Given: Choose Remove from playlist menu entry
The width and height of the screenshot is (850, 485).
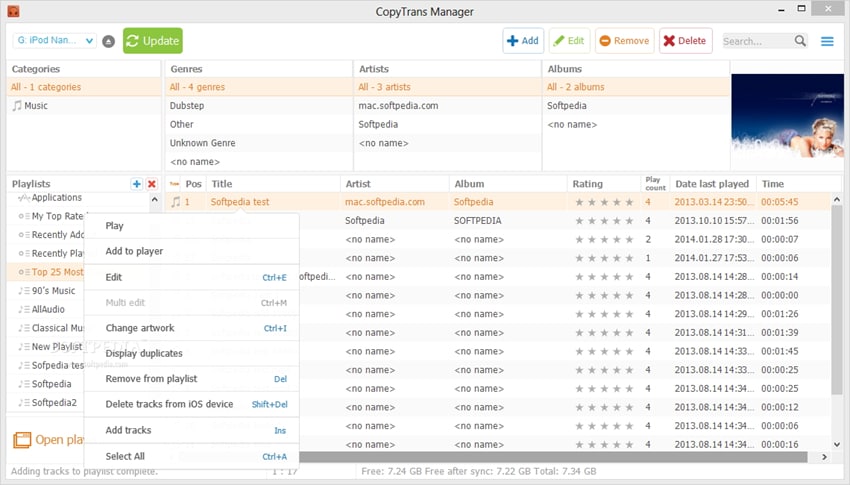Looking at the screenshot, I should point(192,379).
